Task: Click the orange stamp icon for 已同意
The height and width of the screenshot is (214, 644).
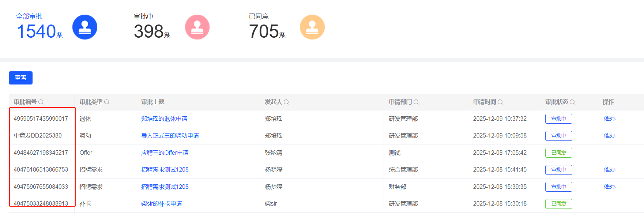Action: 312,27
